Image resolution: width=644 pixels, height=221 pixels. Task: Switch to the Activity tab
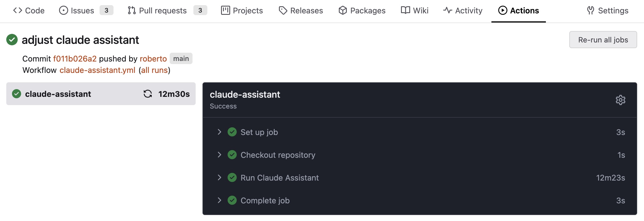[x=463, y=11]
